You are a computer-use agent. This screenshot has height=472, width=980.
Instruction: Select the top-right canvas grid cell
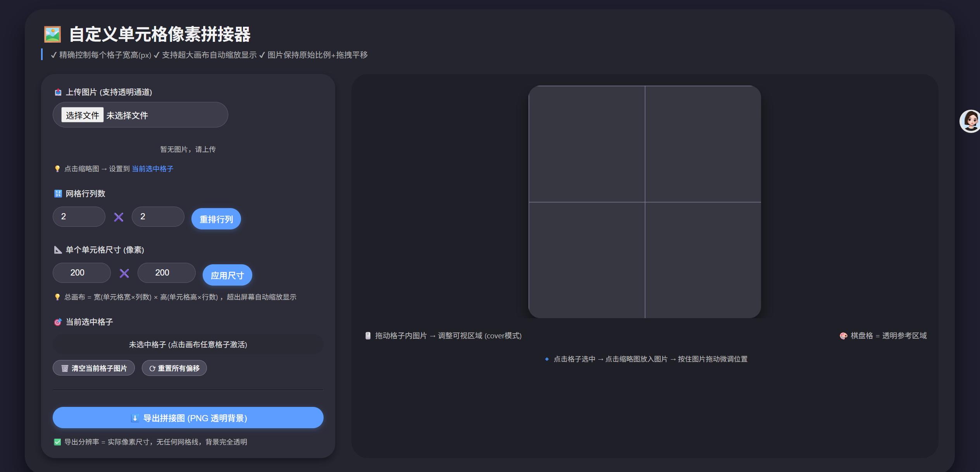point(703,144)
